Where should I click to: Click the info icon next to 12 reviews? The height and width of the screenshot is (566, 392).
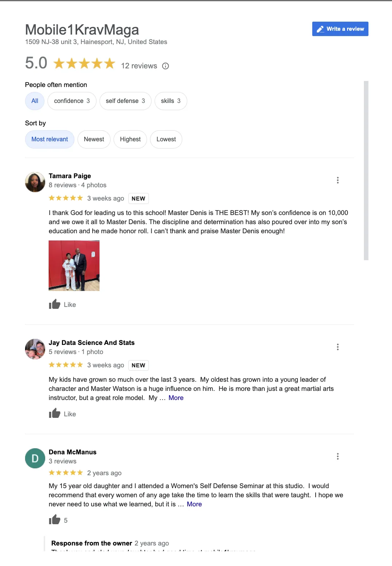click(165, 66)
